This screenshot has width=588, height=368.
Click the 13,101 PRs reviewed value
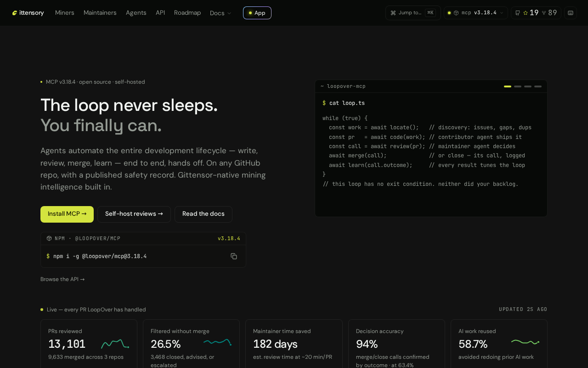click(67, 344)
